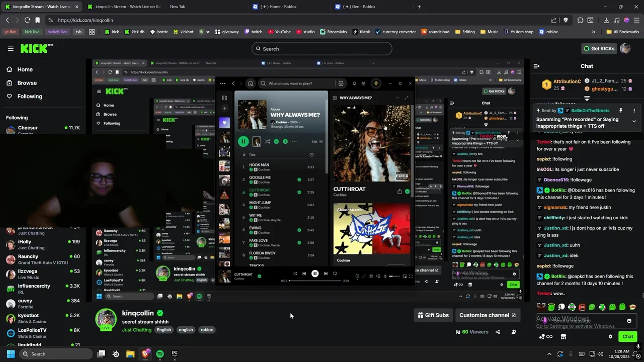Go back in the browser
This screenshot has height=362, width=644.
[7, 20]
